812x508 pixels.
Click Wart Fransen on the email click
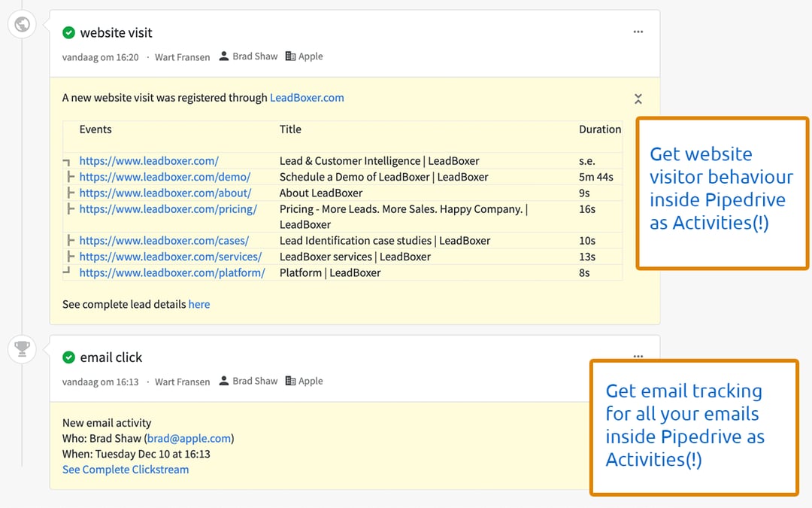(x=182, y=382)
